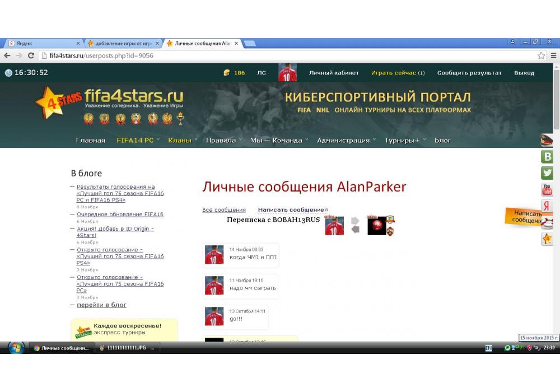Open Очередное обновление FIFA16 blog post

tap(120, 214)
